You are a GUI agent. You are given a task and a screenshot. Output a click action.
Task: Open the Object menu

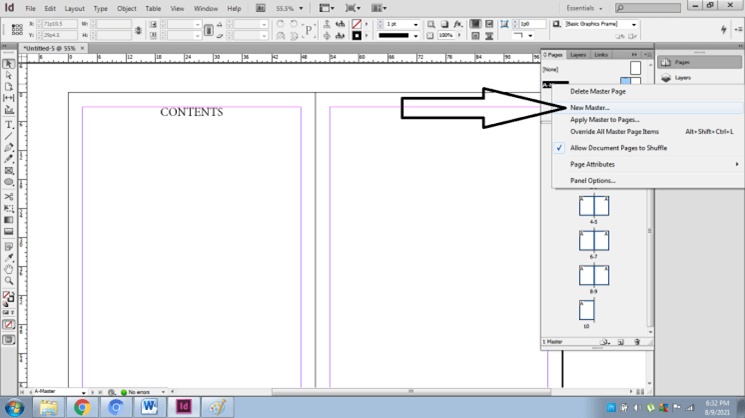(127, 9)
